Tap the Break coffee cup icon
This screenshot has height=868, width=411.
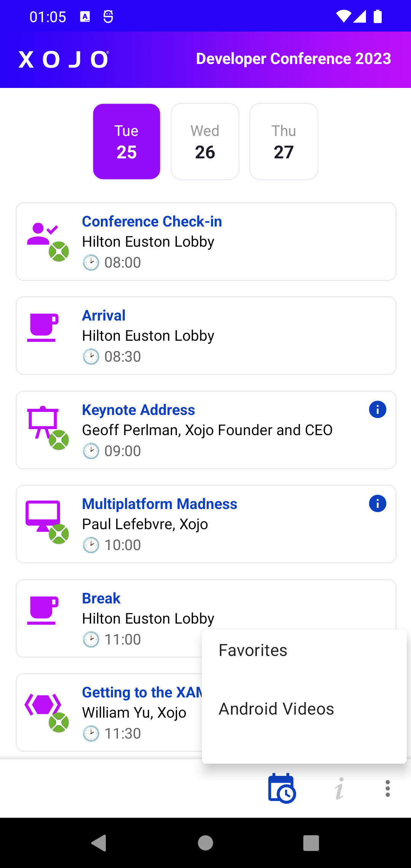(x=43, y=610)
